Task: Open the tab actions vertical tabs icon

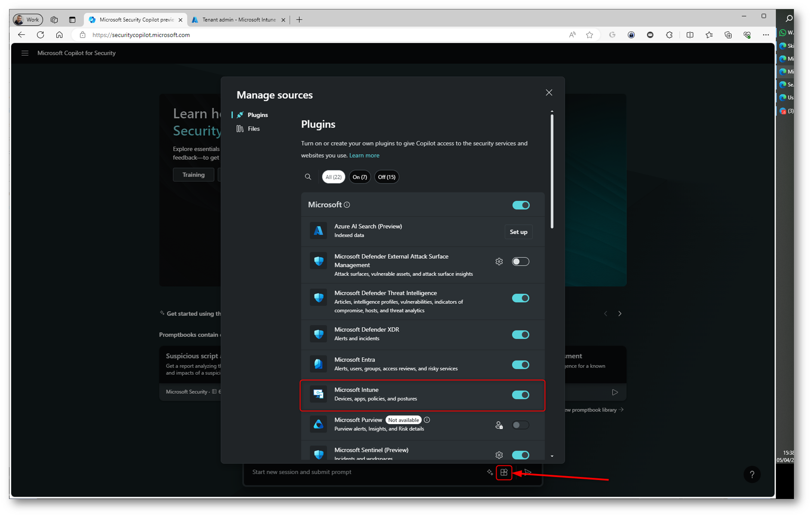Action: click(x=72, y=20)
